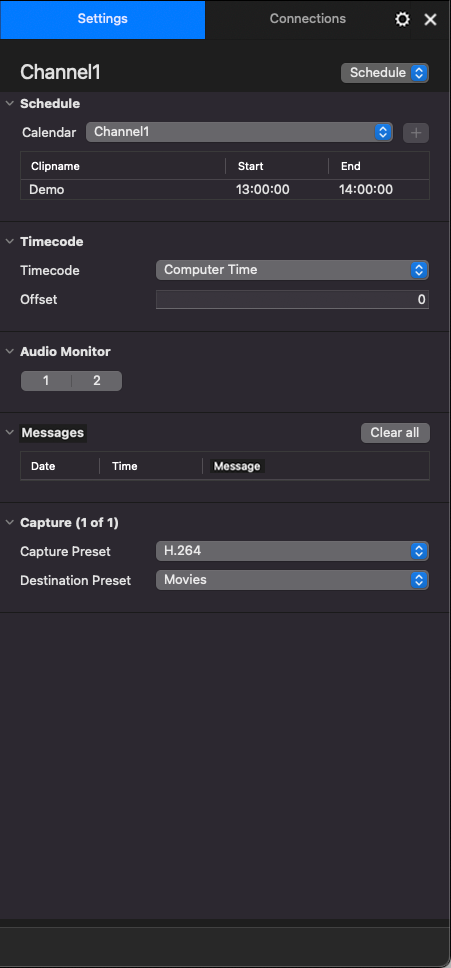Collapse the Schedule section
The image size is (451, 968).
point(9,104)
